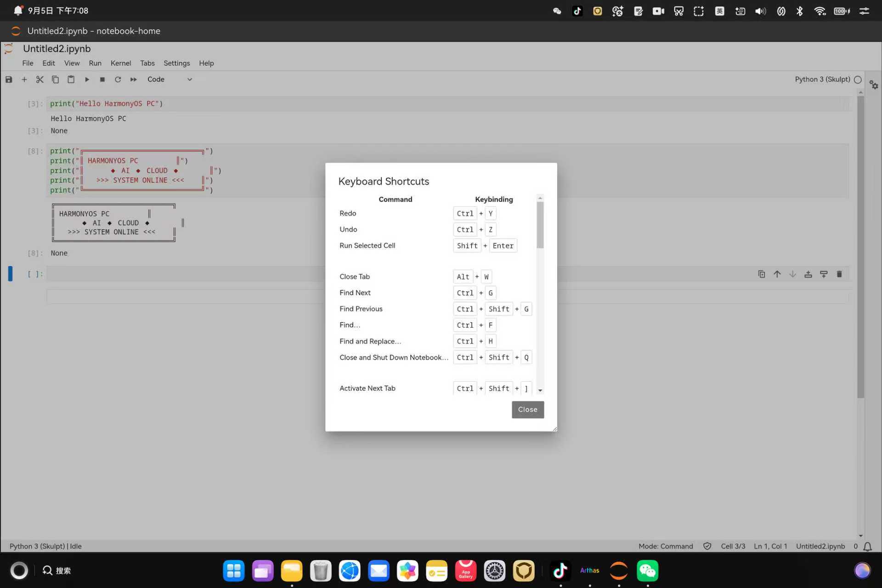Move the active cell up
This screenshot has width=882, height=588.
click(x=777, y=274)
